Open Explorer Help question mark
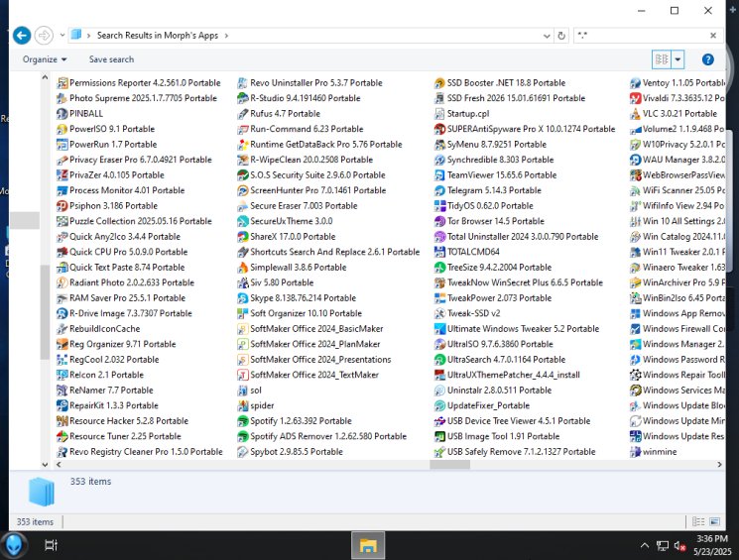 click(x=707, y=59)
